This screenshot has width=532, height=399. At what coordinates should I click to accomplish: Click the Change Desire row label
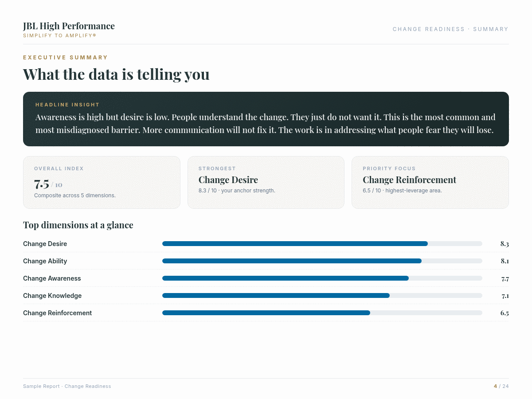[45, 244]
